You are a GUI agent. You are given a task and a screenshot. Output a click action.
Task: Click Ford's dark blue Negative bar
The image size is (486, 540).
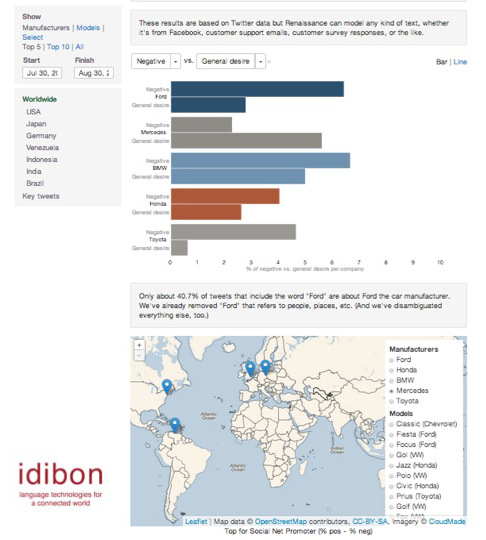click(x=257, y=89)
